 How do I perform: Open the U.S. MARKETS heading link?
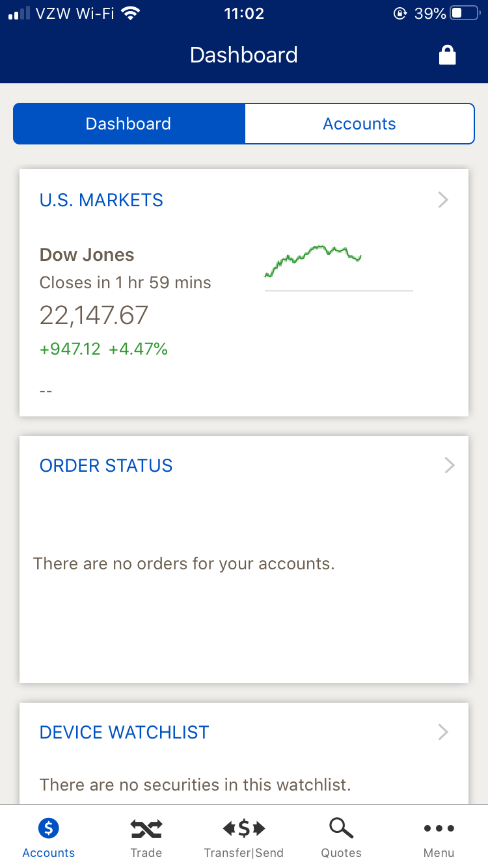[x=102, y=200]
